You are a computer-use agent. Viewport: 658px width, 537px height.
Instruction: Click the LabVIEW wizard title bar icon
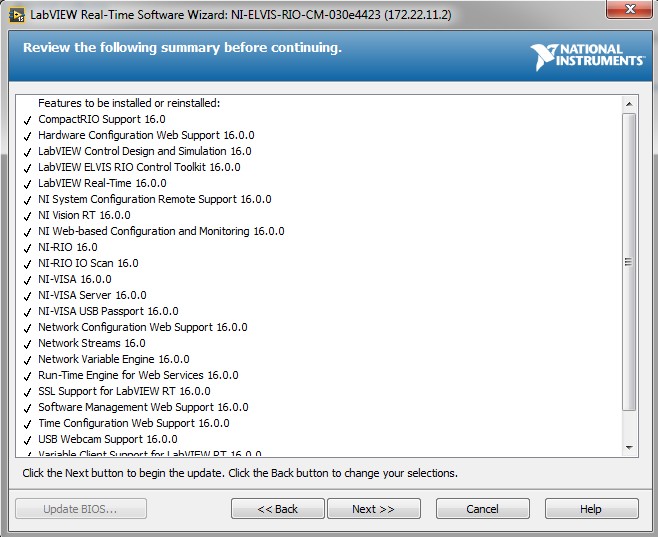pos(16,15)
